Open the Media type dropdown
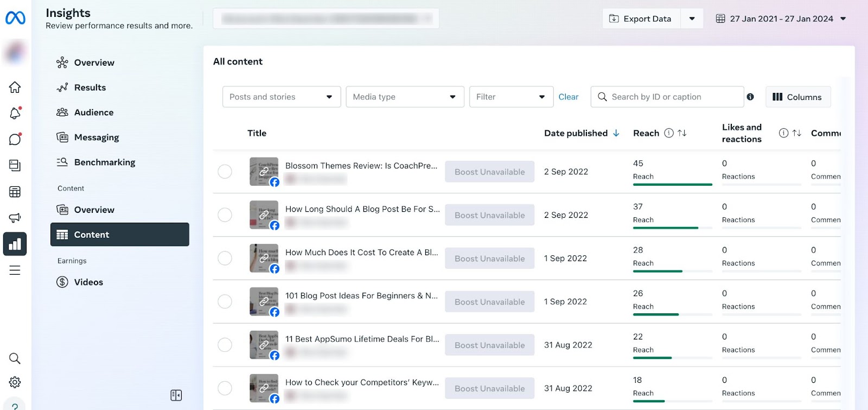The image size is (868, 410). [405, 97]
